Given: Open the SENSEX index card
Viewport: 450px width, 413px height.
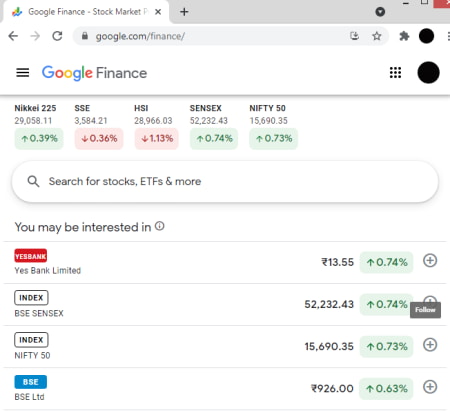Looking at the screenshot, I should tap(214, 127).
